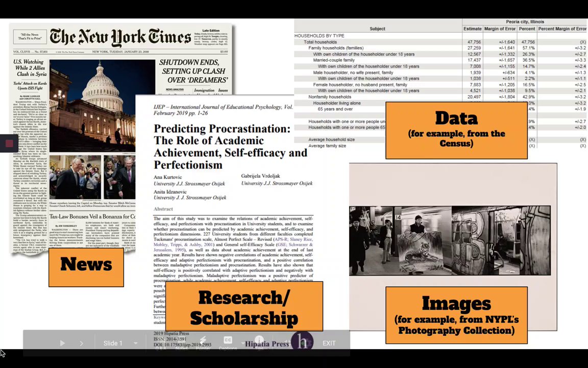The image size is (588, 368).
Task: Click 'Family households (families)' row
Action: pyautogui.click(x=336, y=48)
